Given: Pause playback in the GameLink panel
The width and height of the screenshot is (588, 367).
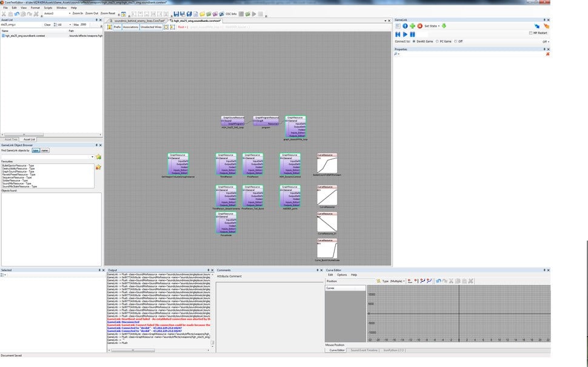Looking at the screenshot, I should [x=413, y=34].
